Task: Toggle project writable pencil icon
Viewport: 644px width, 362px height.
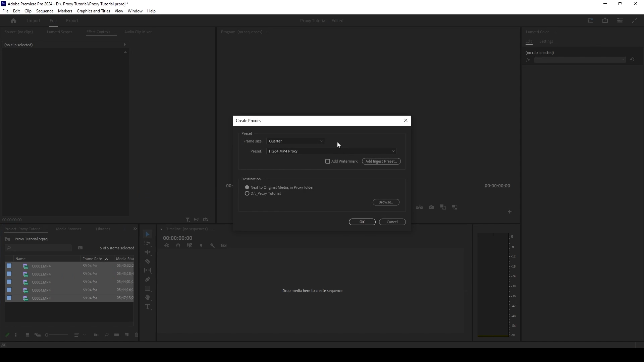Action: pos(7,335)
